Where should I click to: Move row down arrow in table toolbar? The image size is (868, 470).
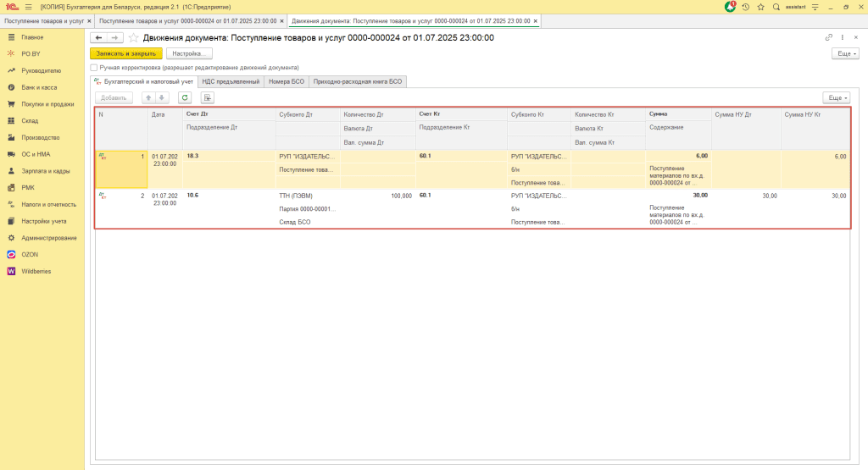coord(162,98)
